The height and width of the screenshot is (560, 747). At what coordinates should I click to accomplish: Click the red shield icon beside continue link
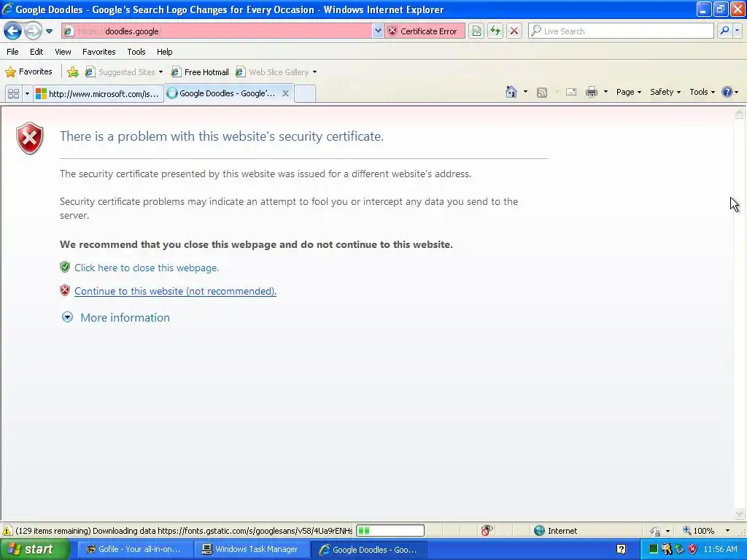pyautogui.click(x=65, y=290)
